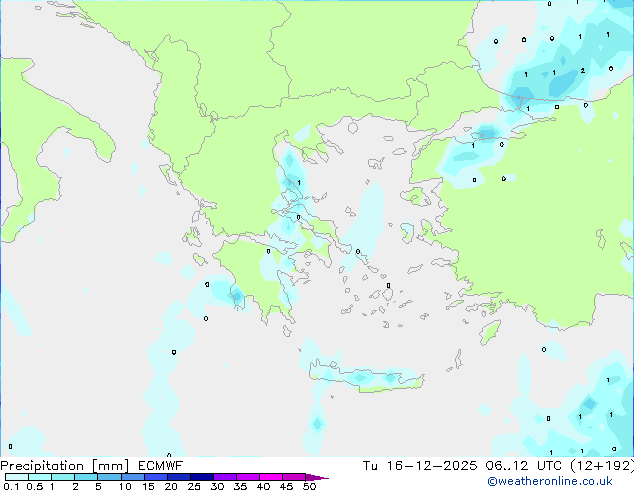The image size is (634, 490).
Task: Click the (12+192) forecast offset text
Action: [602, 466]
